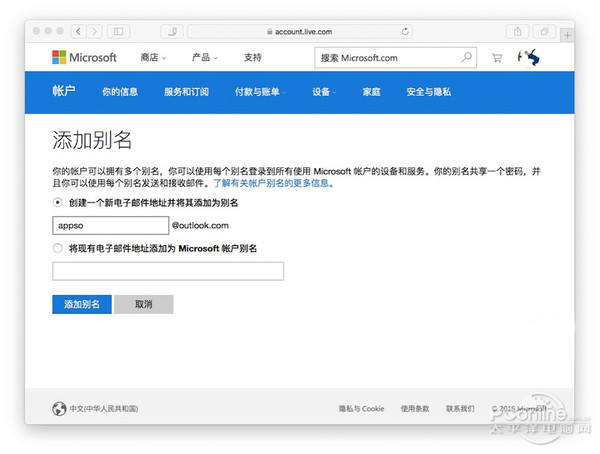Click the 添加别名 page heading
Viewport: 600px width, 454px height.
pos(92,140)
